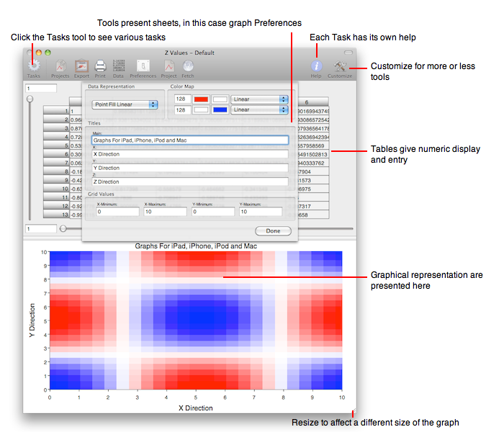
Task: Pick the blue color swatch
Action: point(220,110)
